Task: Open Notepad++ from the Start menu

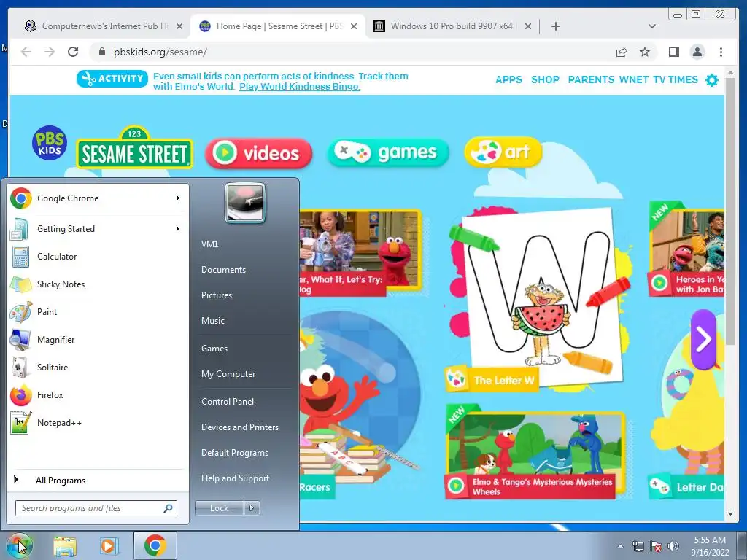Action: click(x=98, y=422)
